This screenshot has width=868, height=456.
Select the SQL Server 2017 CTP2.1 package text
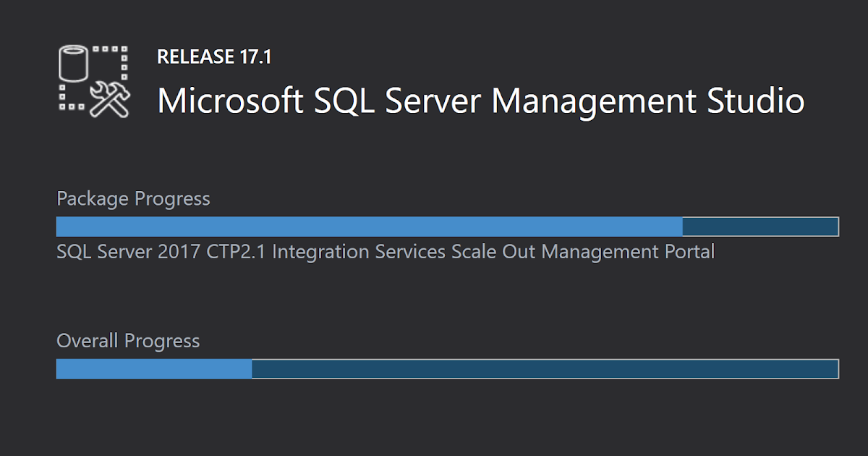coord(163,252)
